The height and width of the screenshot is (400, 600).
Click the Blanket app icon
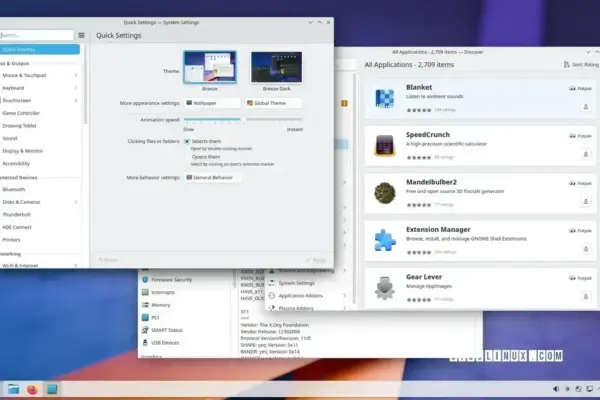point(385,98)
